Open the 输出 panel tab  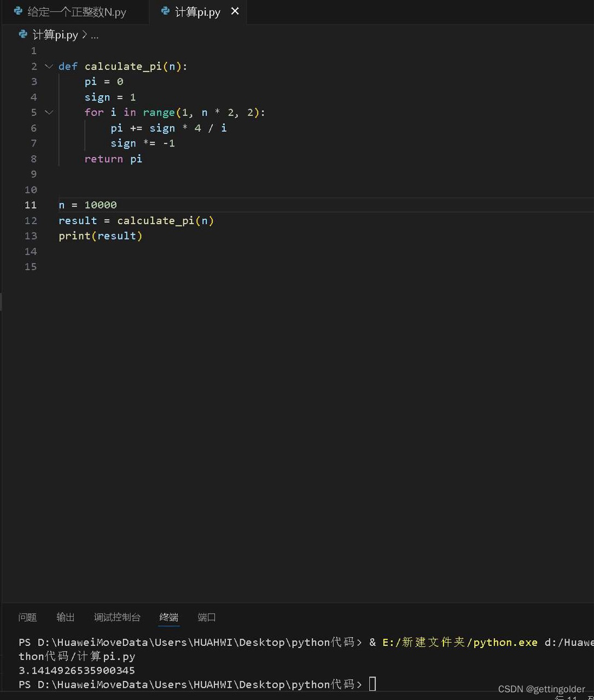[66, 617]
